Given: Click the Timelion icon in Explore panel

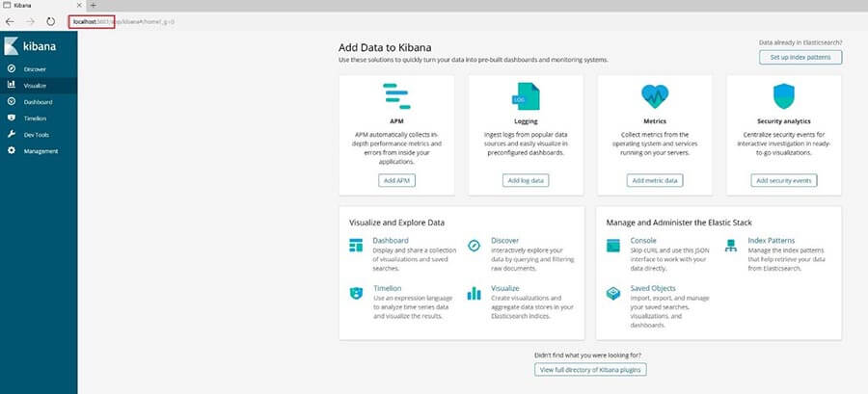Looking at the screenshot, I should coord(356,294).
